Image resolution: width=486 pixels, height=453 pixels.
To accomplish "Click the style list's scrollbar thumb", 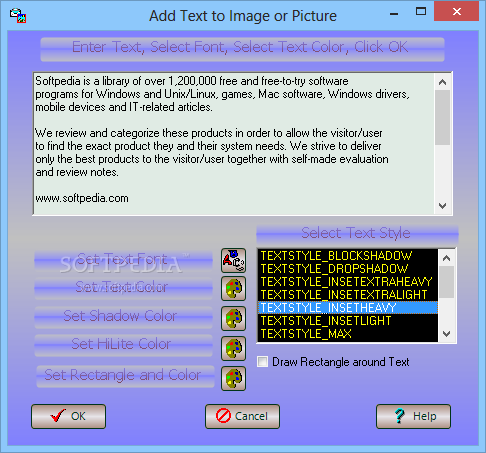I will tap(447, 282).
